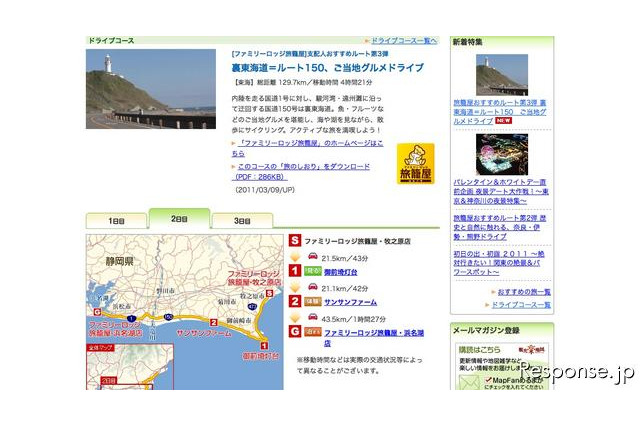Click the ファミリーロッジ旅籠屋・牧之原店 start text

[357, 242]
